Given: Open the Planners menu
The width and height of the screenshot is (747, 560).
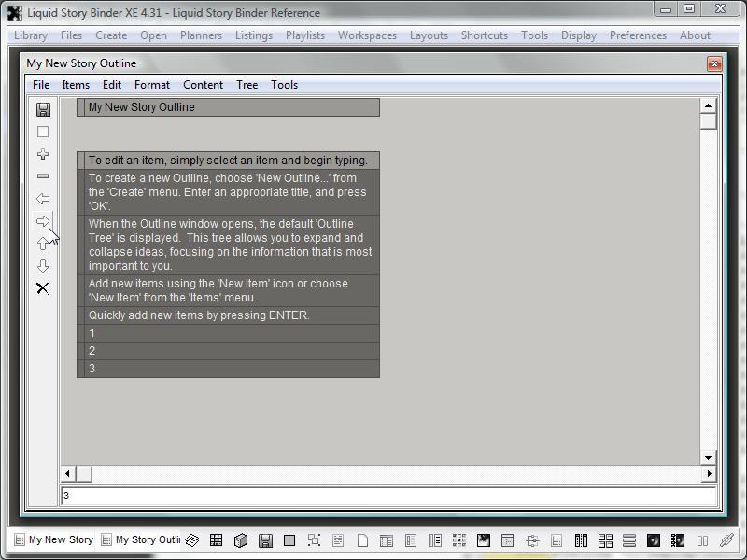Looking at the screenshot, I should [x=201, y=35].
